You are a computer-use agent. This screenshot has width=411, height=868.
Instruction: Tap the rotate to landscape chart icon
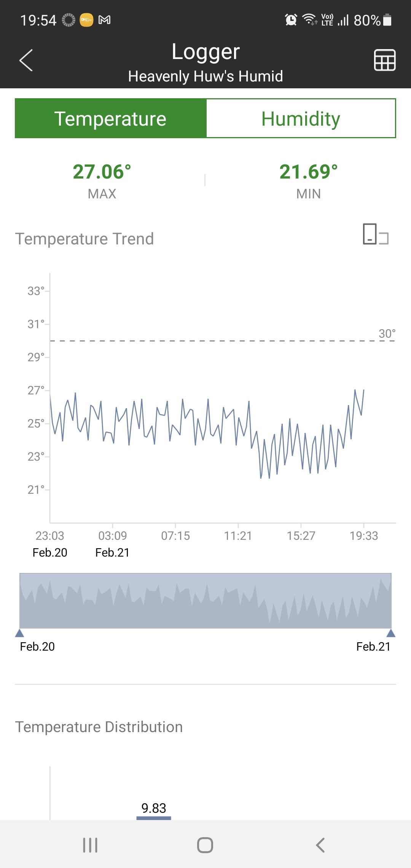coord(375,234)
